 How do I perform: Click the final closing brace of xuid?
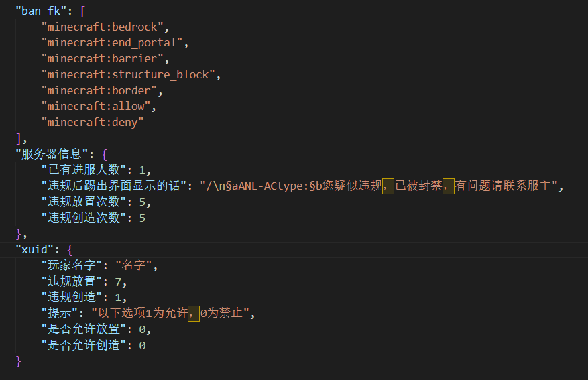coord(18,361)
